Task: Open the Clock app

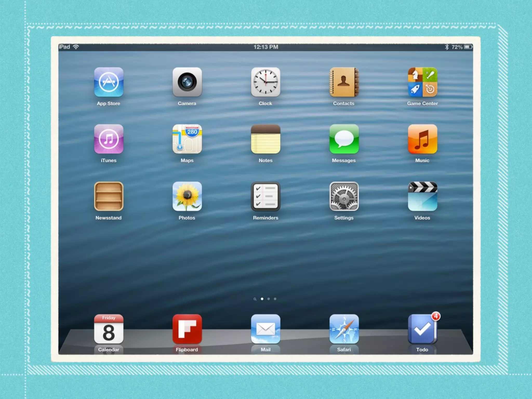Action: click(x=265, y=82)
